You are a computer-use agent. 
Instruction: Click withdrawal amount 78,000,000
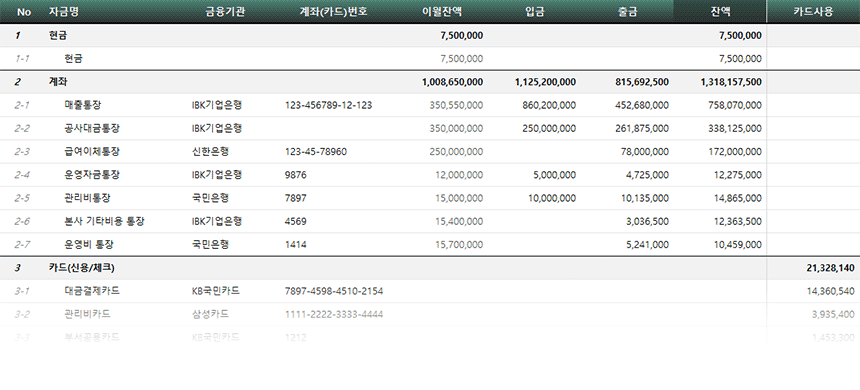[644, 152]
